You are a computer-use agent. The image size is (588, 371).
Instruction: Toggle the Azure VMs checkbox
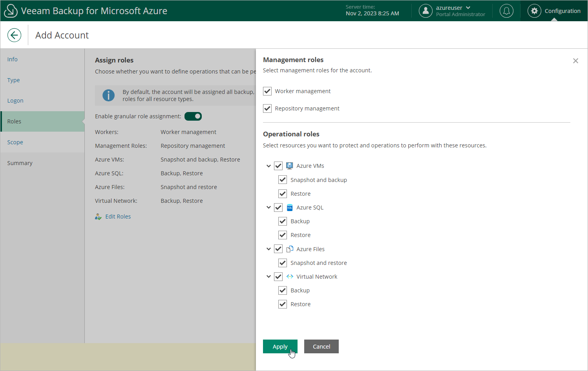278,166
